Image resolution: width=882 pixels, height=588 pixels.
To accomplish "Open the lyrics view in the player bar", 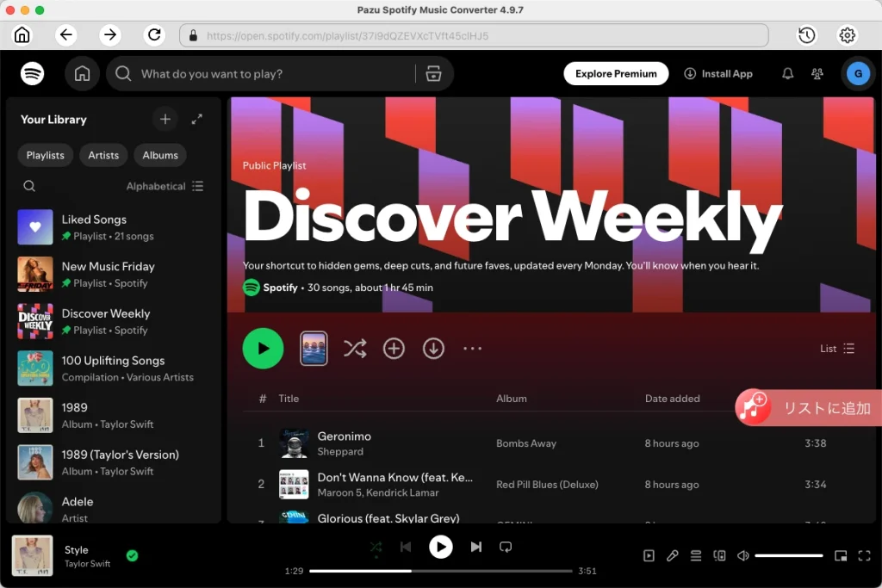I will 673,555.
